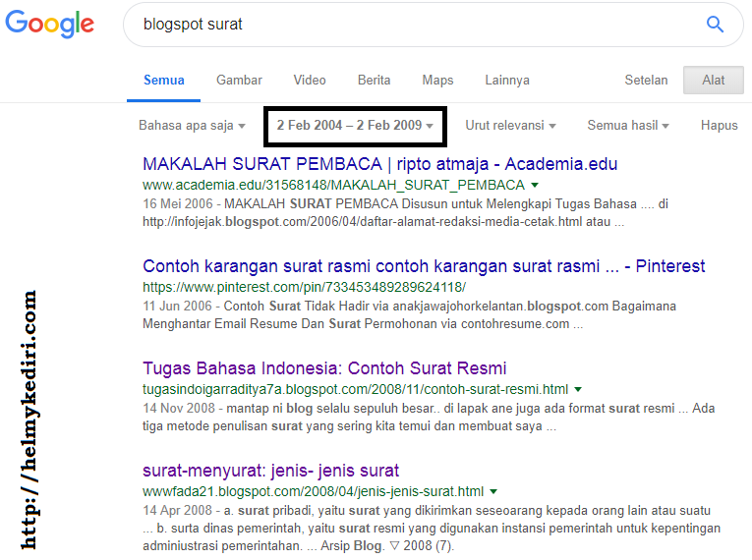Open Contoh karangan surat rasmi Pinterest result
This screenshot has height=560, width=752.
424,266
